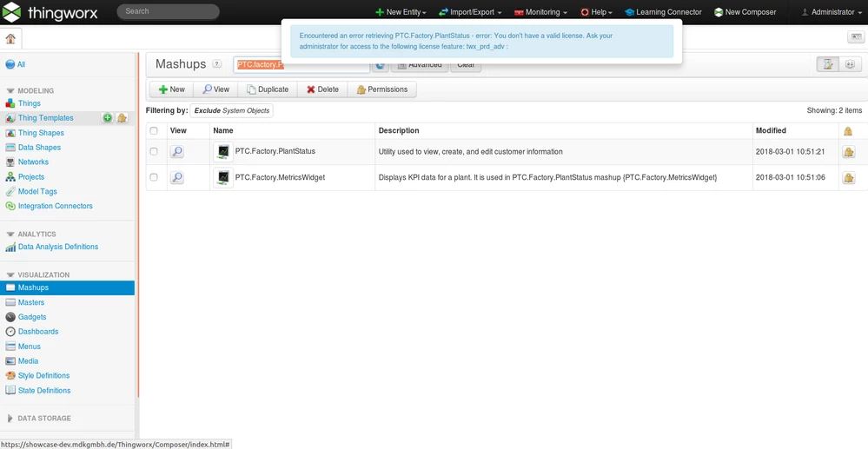Click the Duplicate button
The height and width of the screenshot is (449, 868).
[268, 89]
